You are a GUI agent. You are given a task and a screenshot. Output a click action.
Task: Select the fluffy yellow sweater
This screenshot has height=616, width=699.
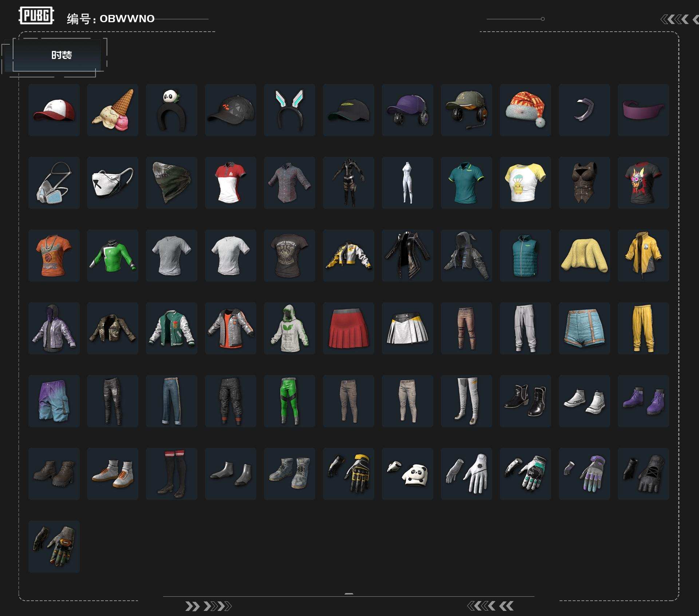coord(584,255)
